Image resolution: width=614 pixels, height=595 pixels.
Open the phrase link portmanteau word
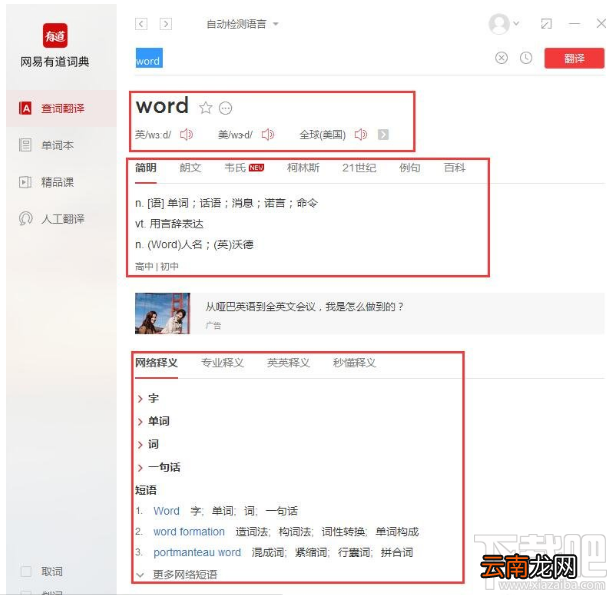point(197,552)
